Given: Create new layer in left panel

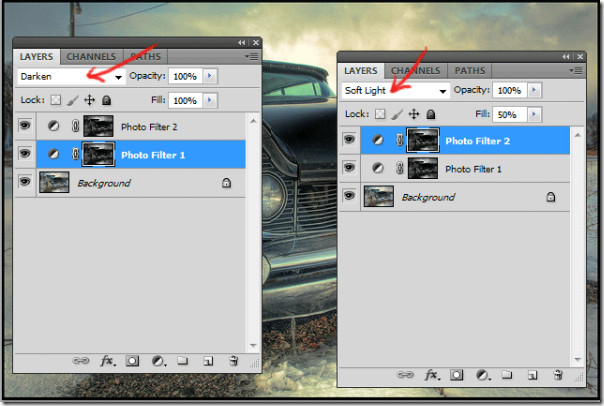Looking at the screenshot, I should pyautogui.click(x=208, y=361).
